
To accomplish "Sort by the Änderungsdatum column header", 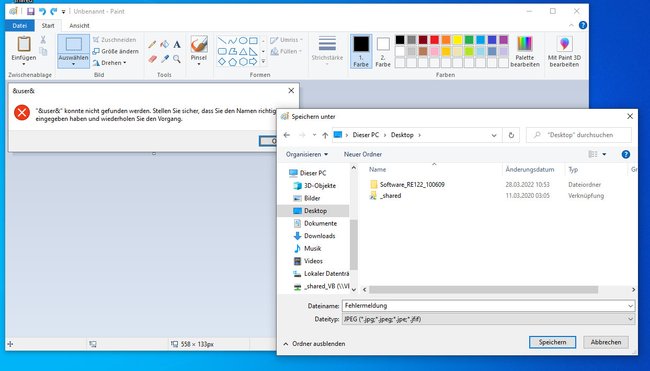I will point(530,170).
